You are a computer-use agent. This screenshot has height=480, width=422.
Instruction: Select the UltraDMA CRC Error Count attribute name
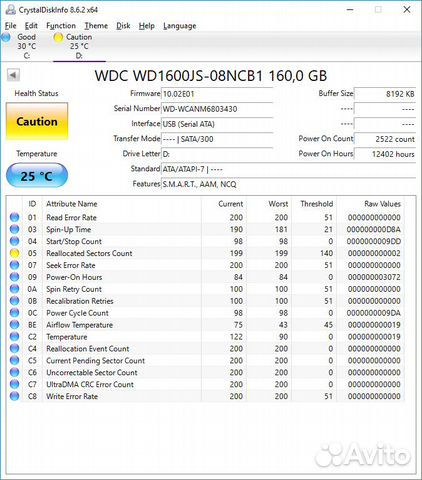pyautogui.click(x=90, y=384)
